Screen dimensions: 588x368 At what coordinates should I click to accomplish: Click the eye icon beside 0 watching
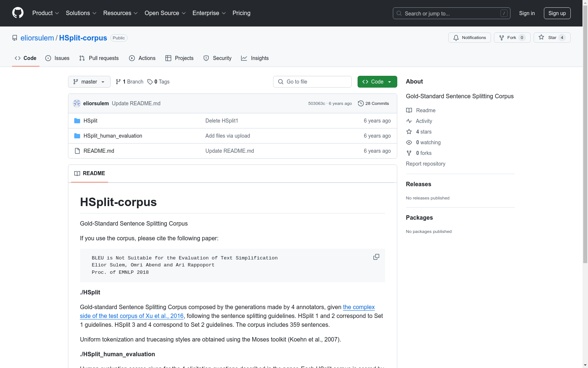409,142
